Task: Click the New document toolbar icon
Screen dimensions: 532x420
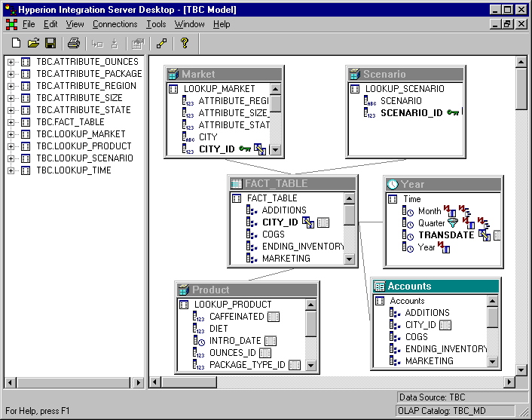Action: click(16, 43)
